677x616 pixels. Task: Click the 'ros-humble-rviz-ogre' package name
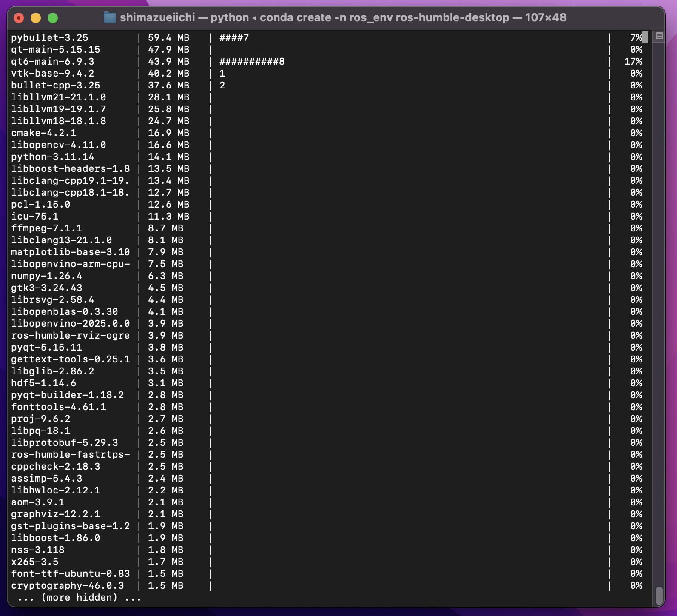click(x=71, y=336)
